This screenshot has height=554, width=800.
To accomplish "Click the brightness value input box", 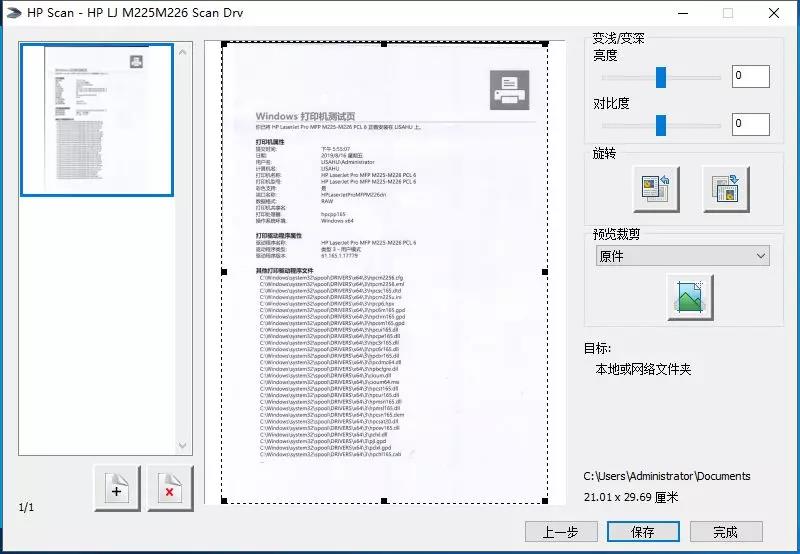I will tap(750, 77).
